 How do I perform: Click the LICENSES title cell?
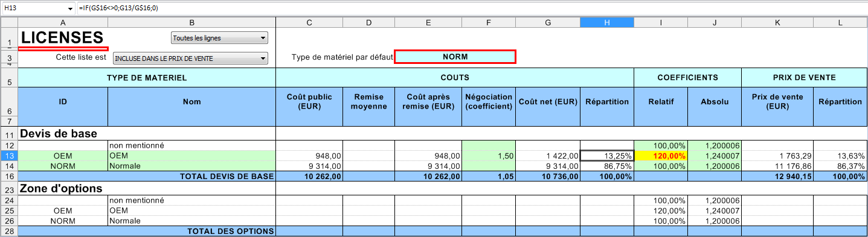pyautogui.click(x=63, y=38)
